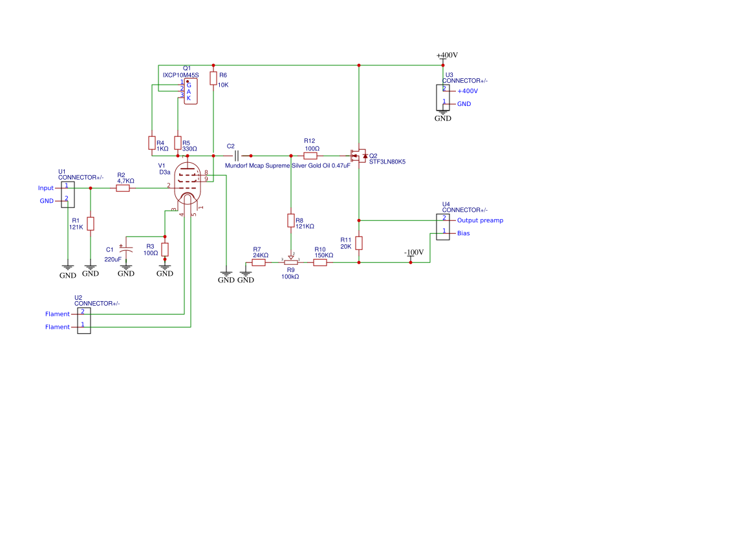Select the "Bias" pin label on U4
This screenshot has width=756, height=535.
(x=463, y=233)
